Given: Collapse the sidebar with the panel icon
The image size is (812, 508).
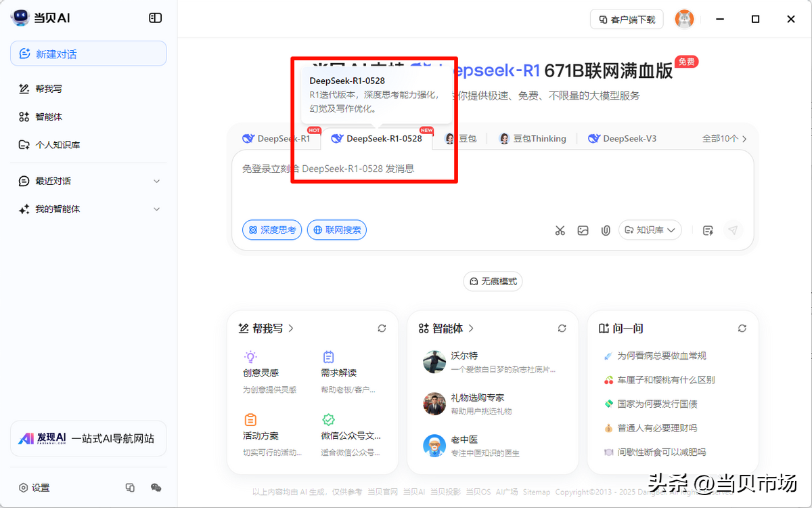Looking at the screenshot, I should click(156, 18).
